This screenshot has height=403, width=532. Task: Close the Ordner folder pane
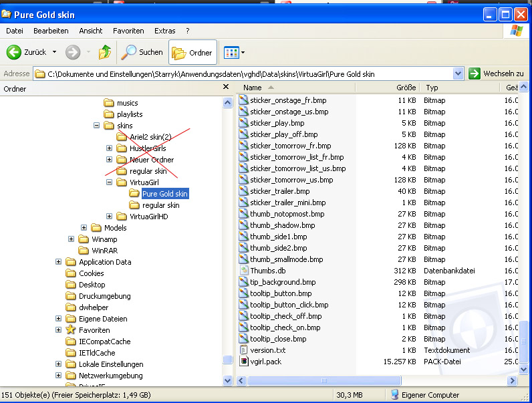pos(226,87)
